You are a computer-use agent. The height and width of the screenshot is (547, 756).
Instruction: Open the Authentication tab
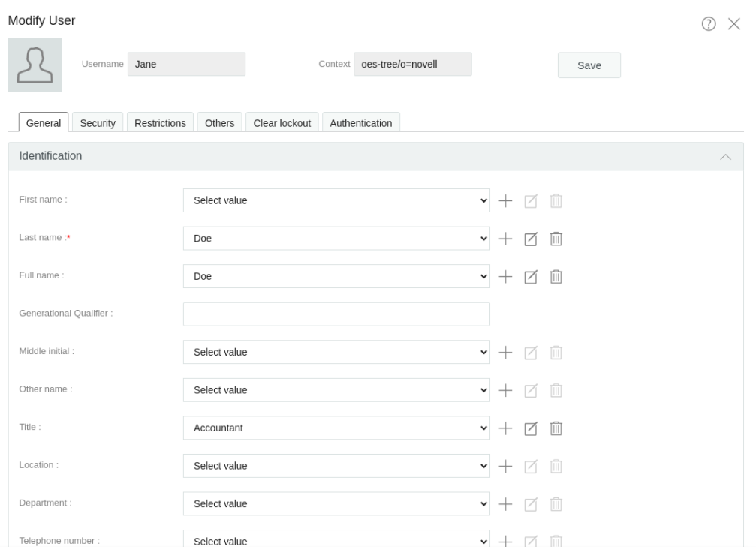click(x=361, y=122)
